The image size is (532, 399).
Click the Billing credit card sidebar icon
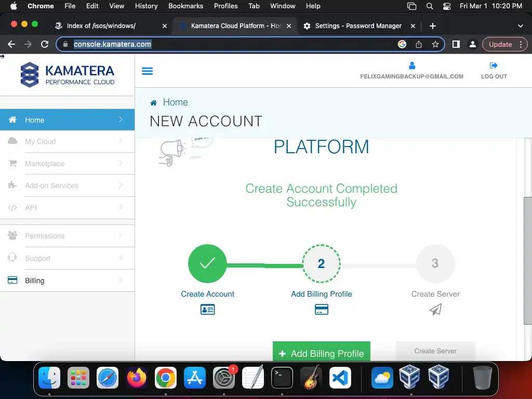(12, 280)
